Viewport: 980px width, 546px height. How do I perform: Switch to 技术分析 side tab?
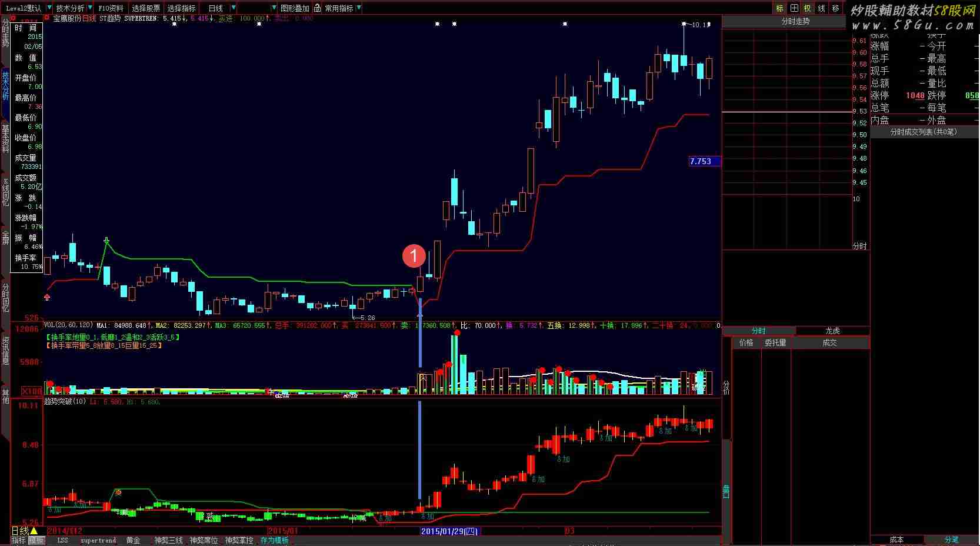5,86
